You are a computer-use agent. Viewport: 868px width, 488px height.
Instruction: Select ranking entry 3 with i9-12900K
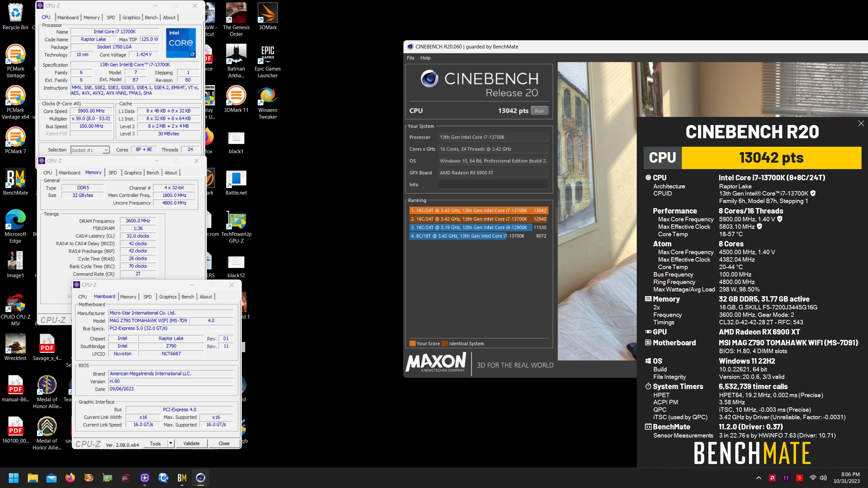479,227
